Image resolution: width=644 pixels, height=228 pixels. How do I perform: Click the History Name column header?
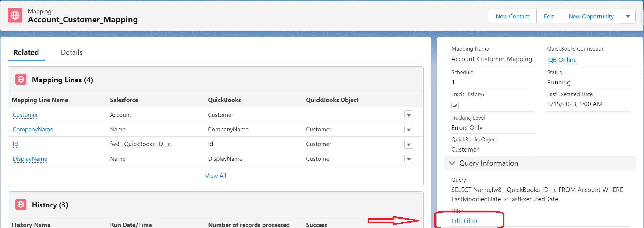click(x=31, y=225)
